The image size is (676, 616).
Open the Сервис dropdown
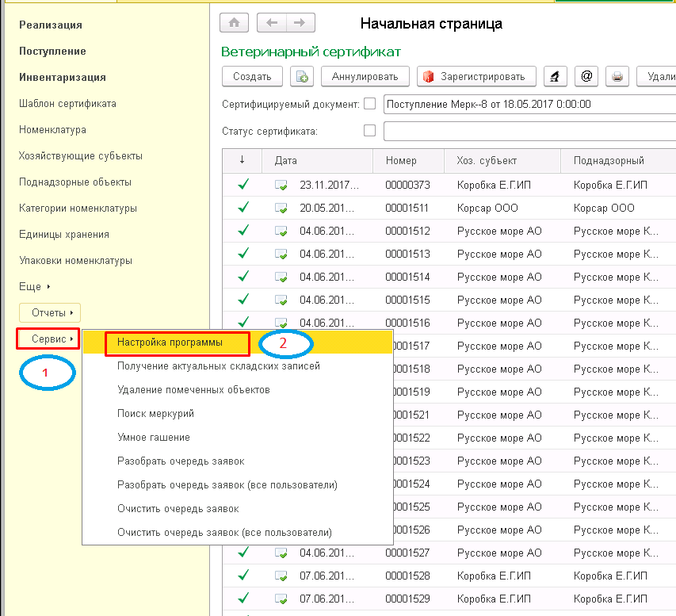[x=48, y=339]
